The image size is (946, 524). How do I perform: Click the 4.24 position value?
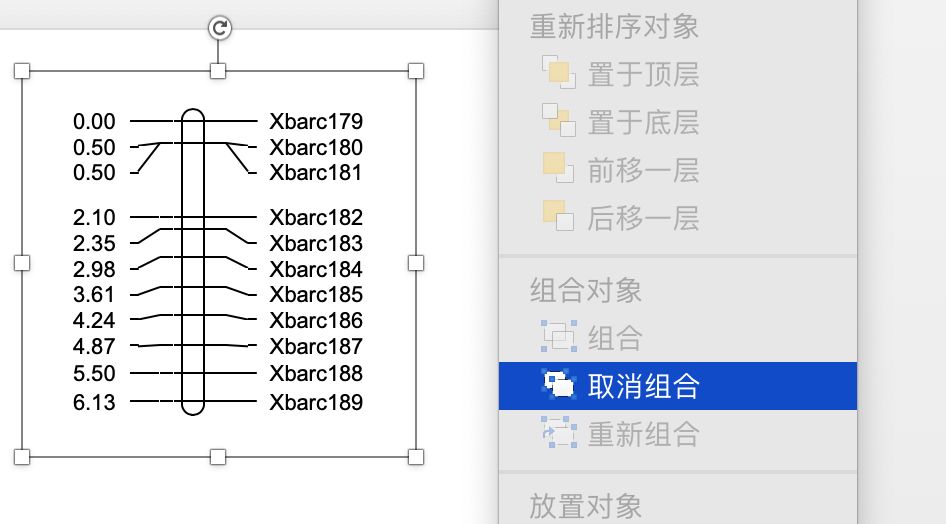click(x=94, y=320)
